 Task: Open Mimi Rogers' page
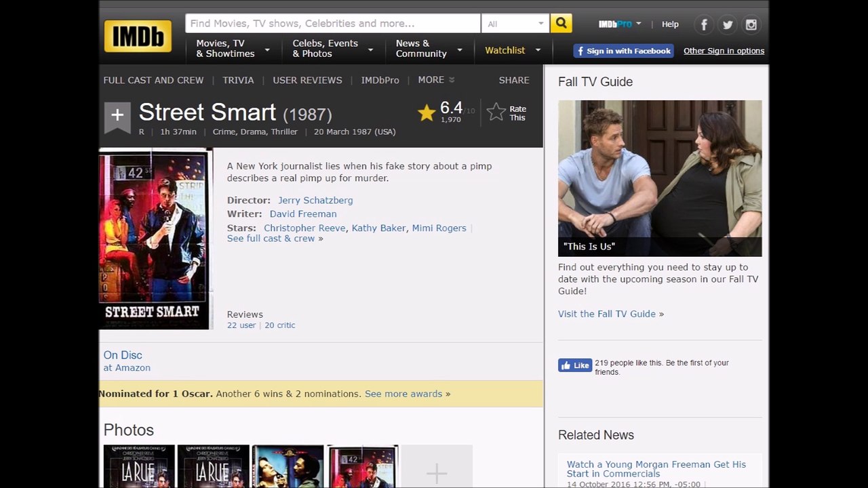click(x=439, y=228)
